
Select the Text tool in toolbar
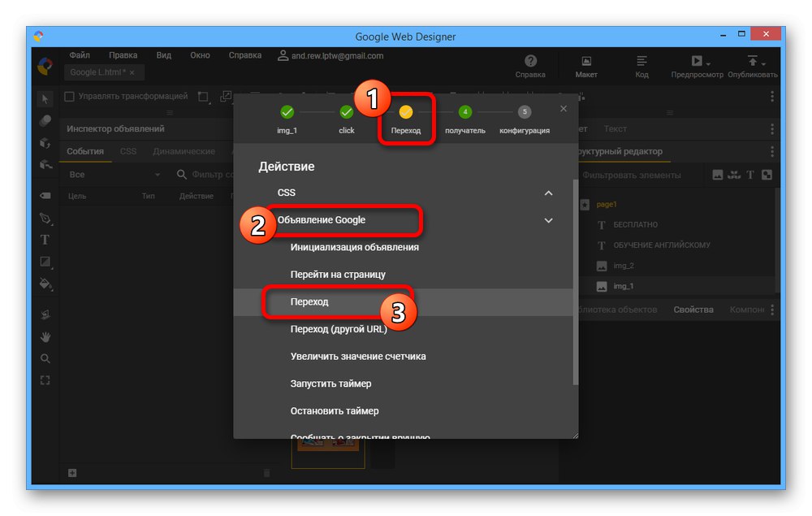tap(45, 240)
